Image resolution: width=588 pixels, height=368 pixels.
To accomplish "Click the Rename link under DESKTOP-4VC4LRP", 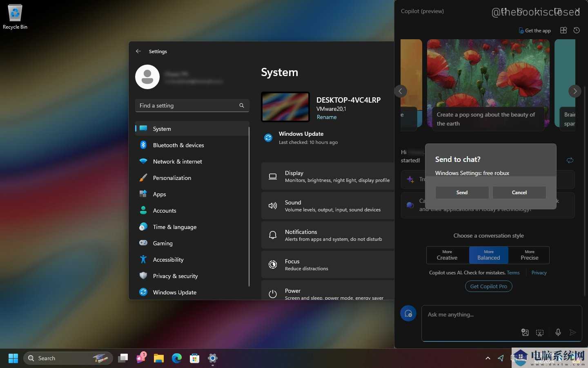I will (327, 117).
